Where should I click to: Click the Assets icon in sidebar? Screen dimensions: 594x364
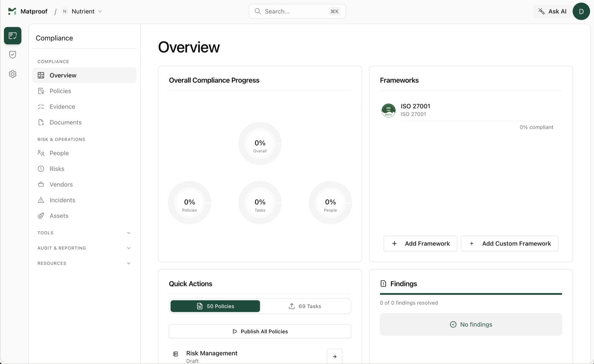41,216
